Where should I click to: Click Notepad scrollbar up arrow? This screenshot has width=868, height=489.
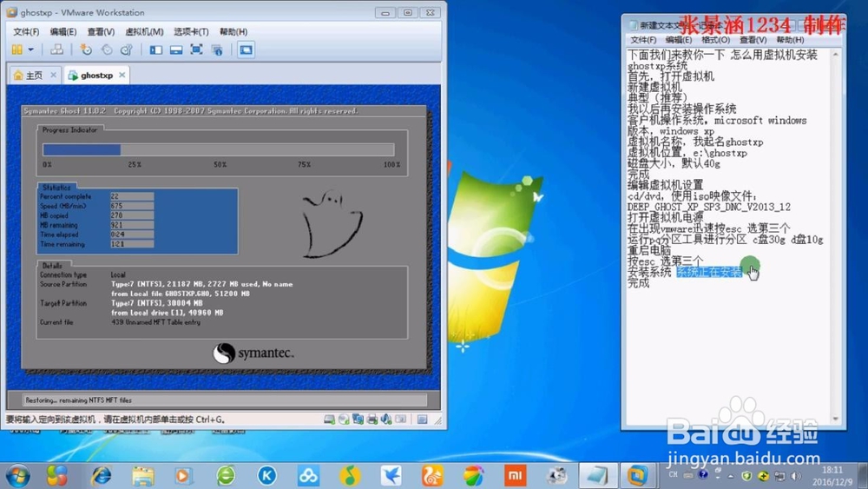click(835, 54)
